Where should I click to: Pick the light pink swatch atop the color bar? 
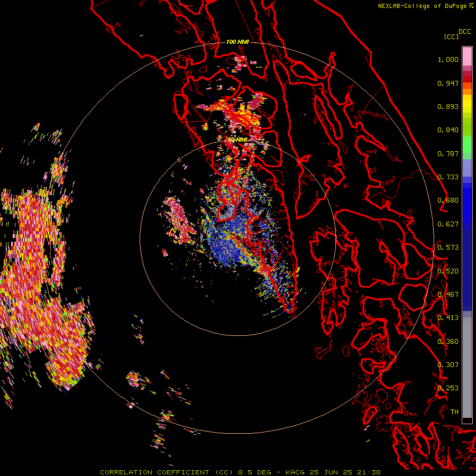(x=467, y=56)
